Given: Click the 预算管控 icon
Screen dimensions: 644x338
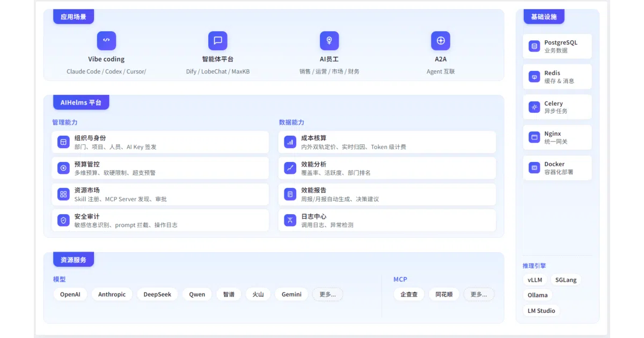Looking at the screenshot, I should [63, 168].
